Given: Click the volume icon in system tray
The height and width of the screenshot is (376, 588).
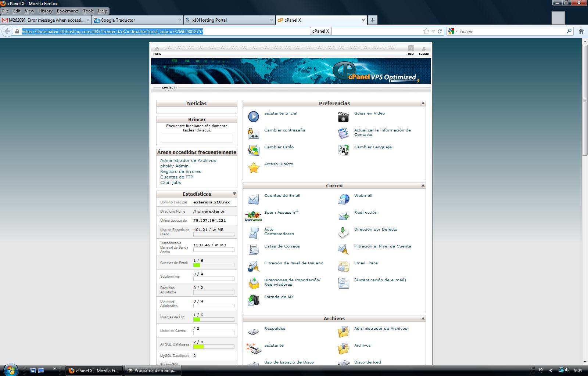Looking at the screenshot, I should coord(567,370).
